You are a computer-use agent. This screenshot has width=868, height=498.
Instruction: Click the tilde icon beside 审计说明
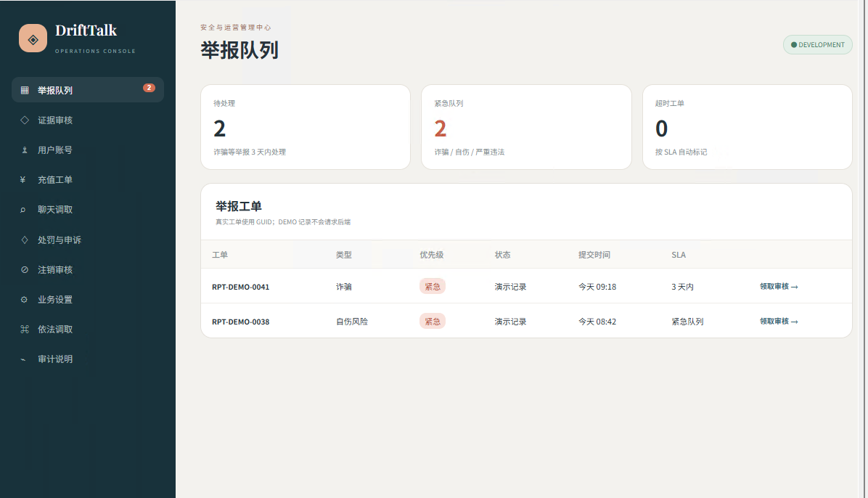click(22, 359)
